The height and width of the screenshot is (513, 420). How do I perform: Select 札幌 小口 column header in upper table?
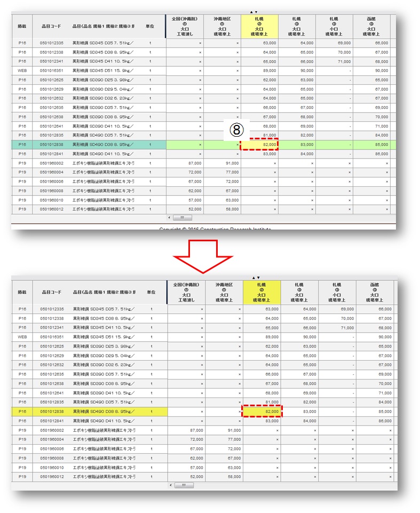click(x=334, y=26)
